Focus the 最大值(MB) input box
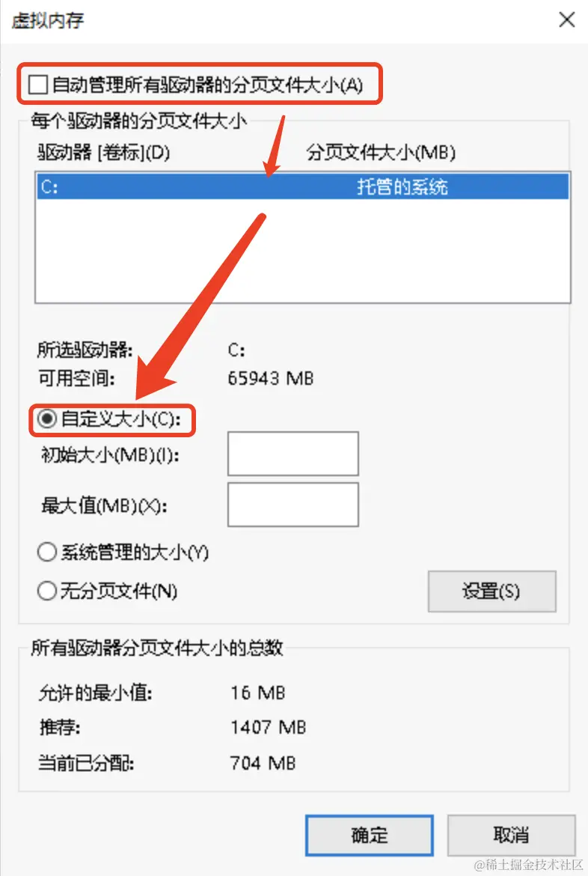The width and height of the screenshot is (588, 876). pos(293,505)
